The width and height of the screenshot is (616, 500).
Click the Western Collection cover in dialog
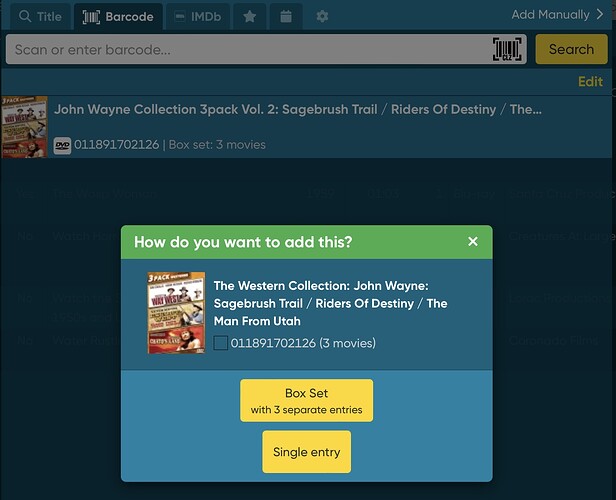176,313
